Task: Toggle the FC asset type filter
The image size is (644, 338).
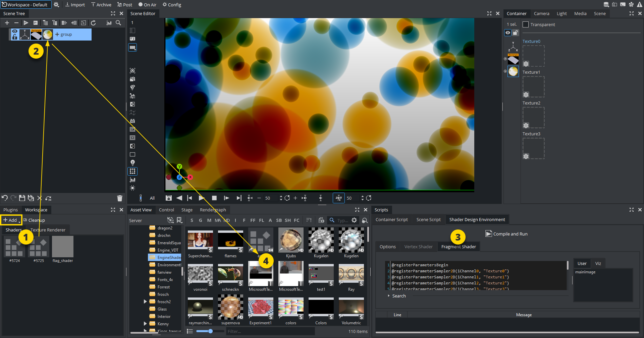Action: click(297, 220)
